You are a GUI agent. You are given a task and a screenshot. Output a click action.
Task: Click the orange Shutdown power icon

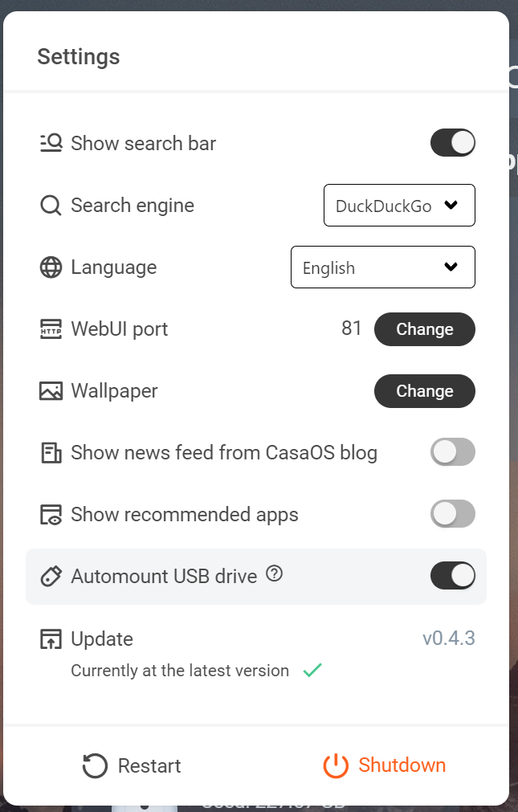335,765
